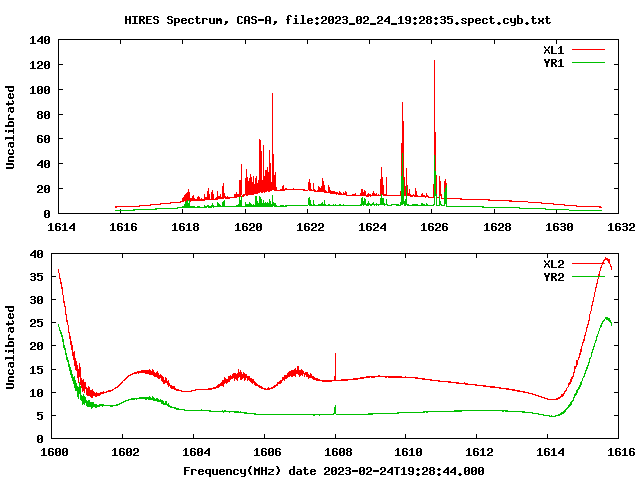Click the 5 y-axis tick label
Screen dimensions: 640x480
40,416
